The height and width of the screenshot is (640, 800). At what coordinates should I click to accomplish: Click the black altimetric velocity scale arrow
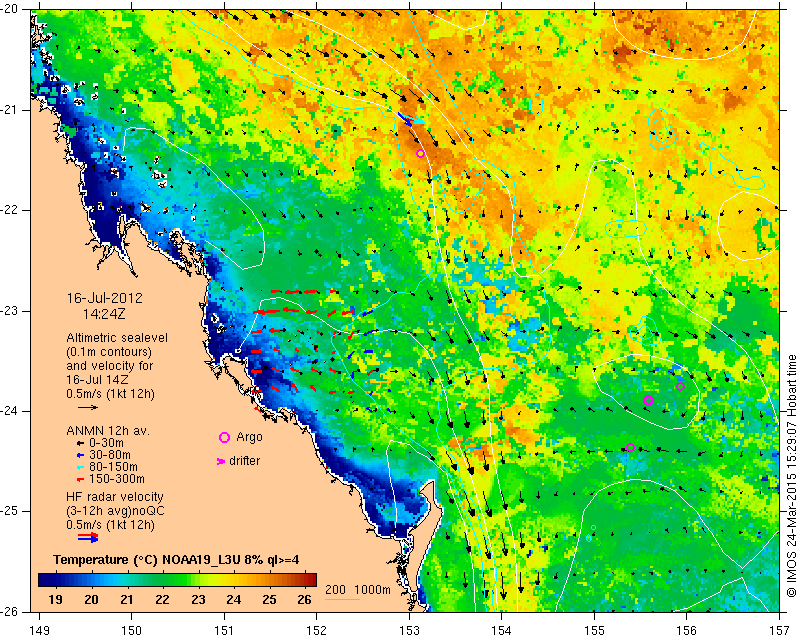tap(88, 407)
